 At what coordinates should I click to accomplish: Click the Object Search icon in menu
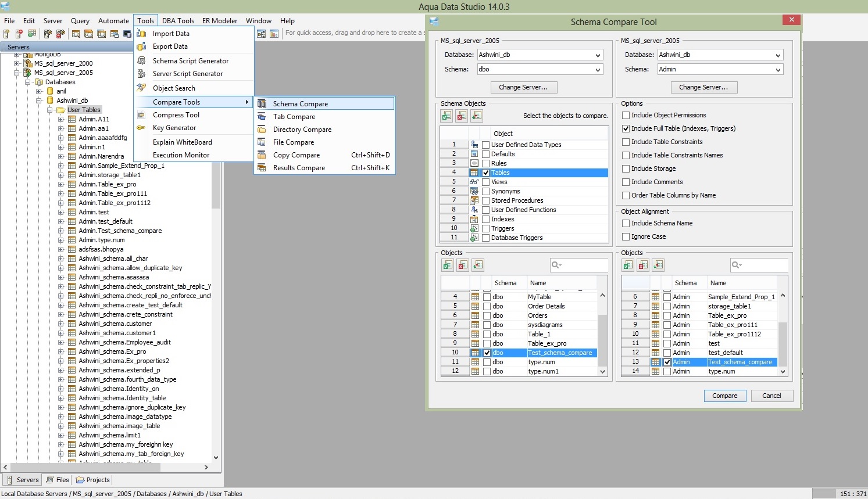[x=141, y=88]
